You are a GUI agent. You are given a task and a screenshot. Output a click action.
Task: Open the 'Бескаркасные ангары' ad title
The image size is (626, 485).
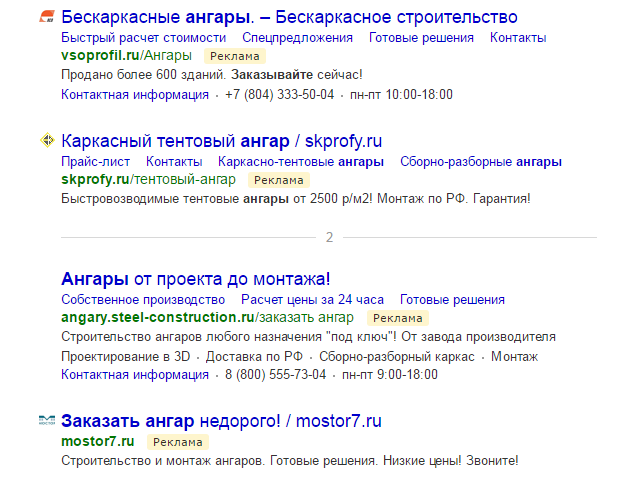pyautogui.click(x=289, y=17)
